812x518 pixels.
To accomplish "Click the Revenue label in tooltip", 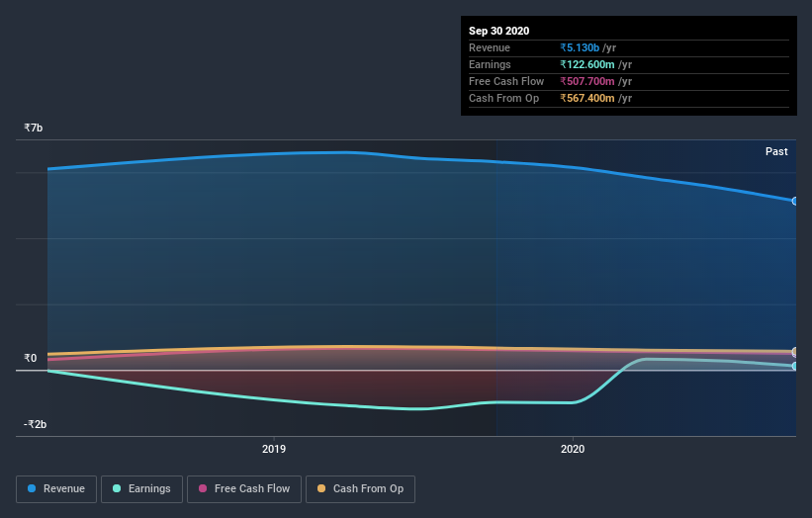I will pos(490,47).
